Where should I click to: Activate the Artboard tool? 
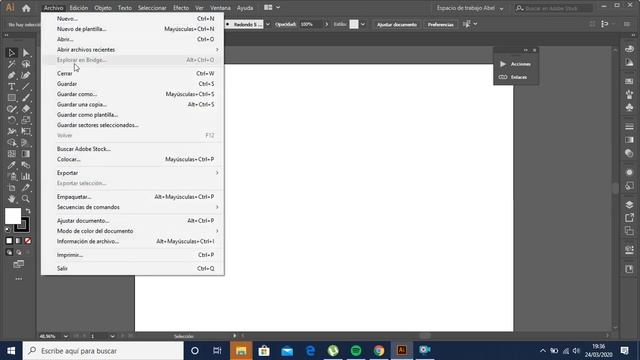[11, 188]
